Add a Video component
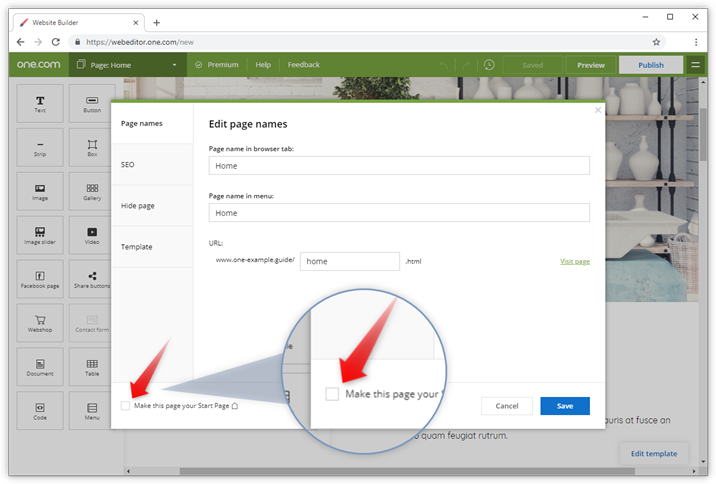 (x=92, y=235)
